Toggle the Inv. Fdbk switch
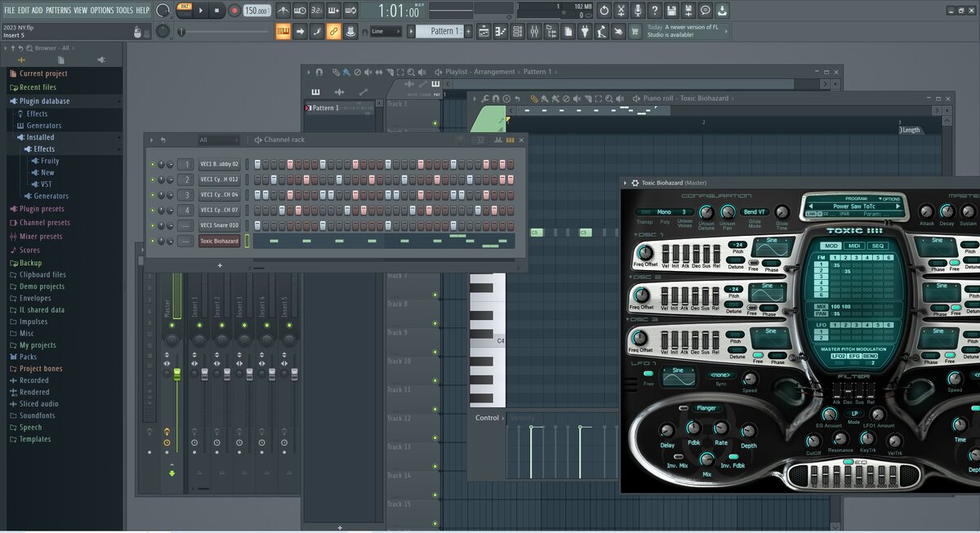The height and width of the screenshot is (533, 980). pyautogui.click(x=734, y=456)
